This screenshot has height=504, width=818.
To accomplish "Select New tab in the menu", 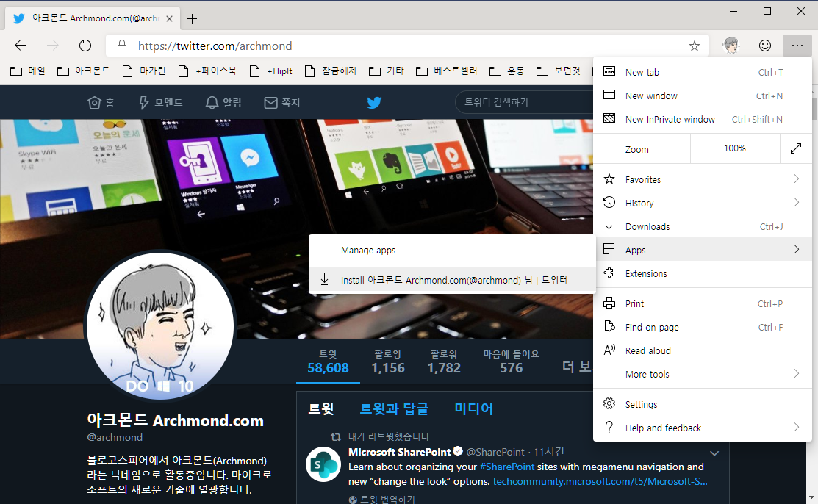I will (x=702, y=73).
